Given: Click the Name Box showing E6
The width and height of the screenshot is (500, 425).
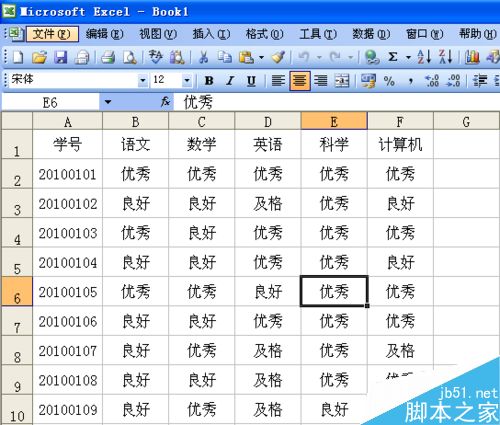Looking at the screenshot, I should 51,102.
